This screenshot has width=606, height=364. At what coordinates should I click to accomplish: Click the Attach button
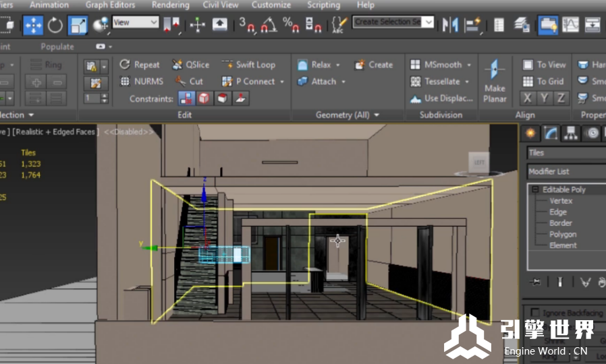323,82
